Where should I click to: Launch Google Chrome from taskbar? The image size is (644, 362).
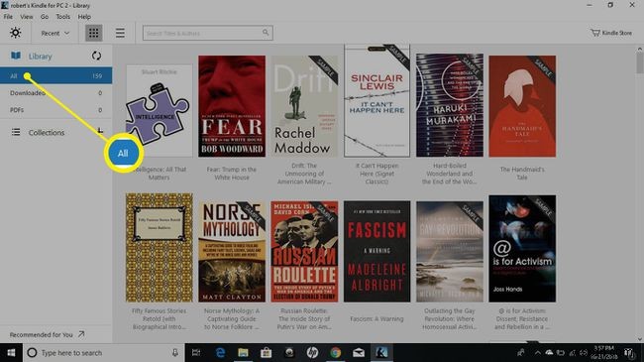336,352
